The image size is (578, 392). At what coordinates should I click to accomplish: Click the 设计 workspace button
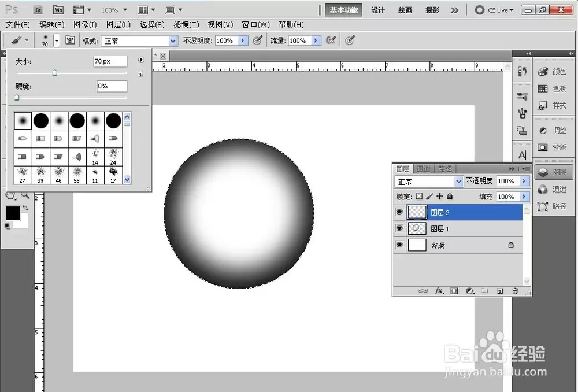(x=378, y=10)
